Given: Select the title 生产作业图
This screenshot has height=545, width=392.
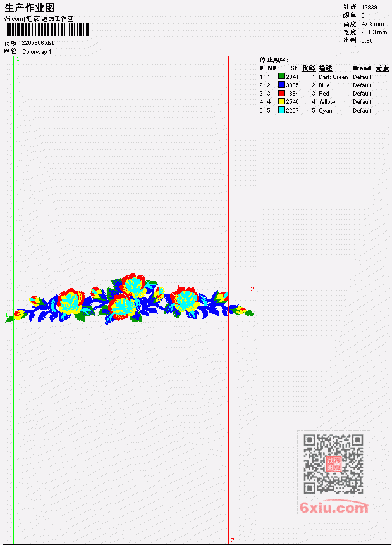Looking at the screenshot, I should coord(30,8).
